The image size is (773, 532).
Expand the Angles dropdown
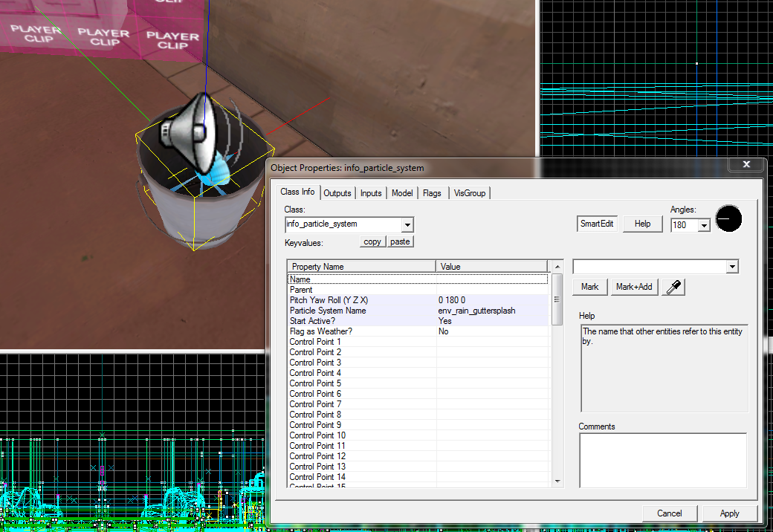[704, 226]
